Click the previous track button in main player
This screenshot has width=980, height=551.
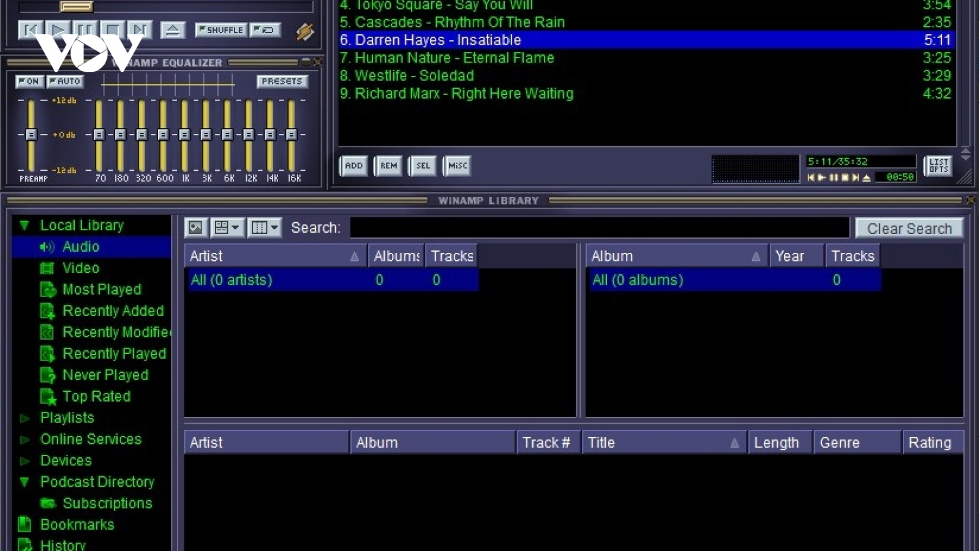(x=31, y=29)
